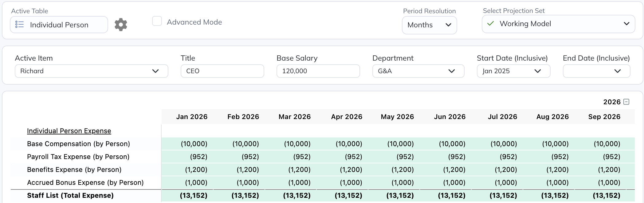Open the Individual Person Expense link

(x=69, y=131)
